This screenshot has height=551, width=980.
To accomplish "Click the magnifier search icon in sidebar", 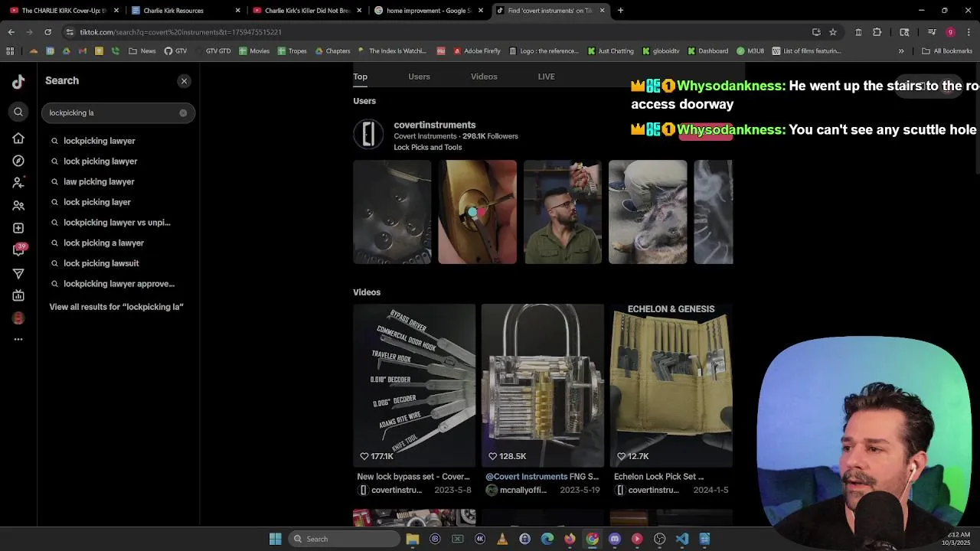I will 18,112.
